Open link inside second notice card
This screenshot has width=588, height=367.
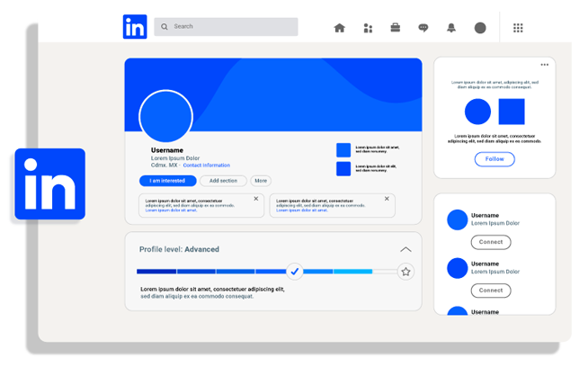click(302, 210)
